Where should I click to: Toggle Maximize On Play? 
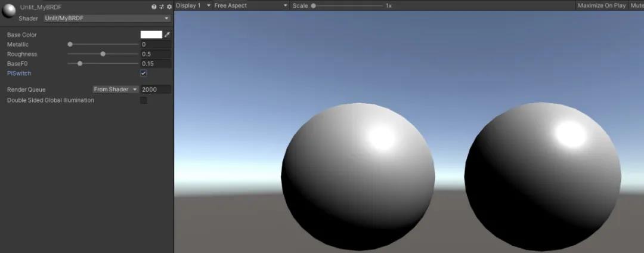pyautogui.click(x=601, y=6)
